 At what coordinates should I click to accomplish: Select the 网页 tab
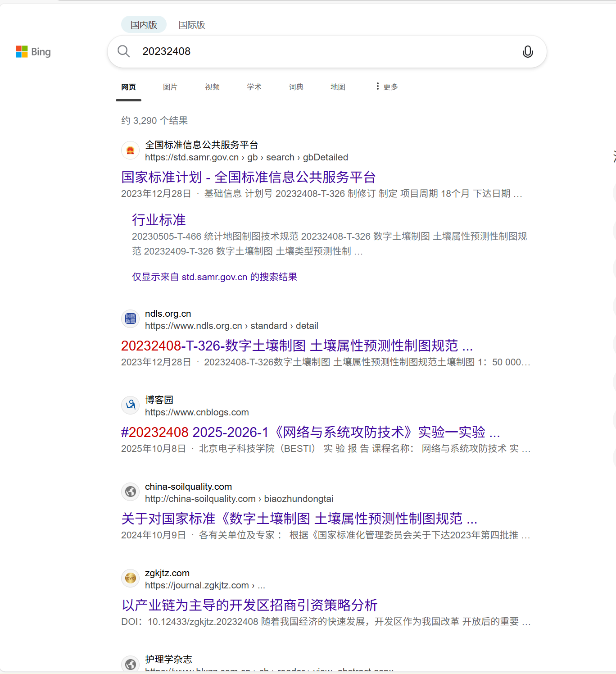[128, 87]
